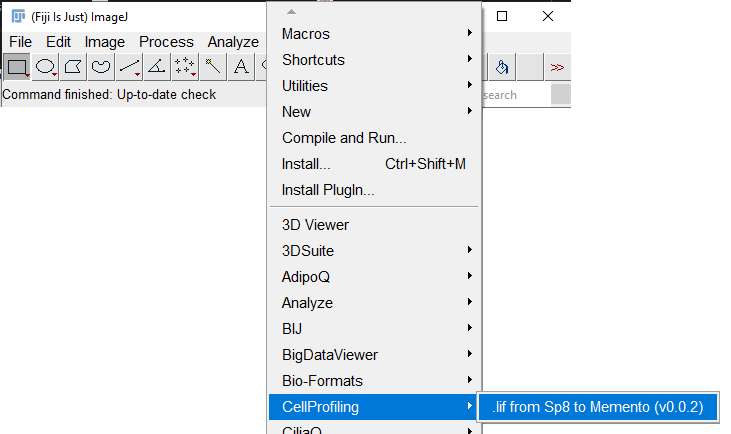
Task: Open the Analyze menu
Action: tap(233, 42)
